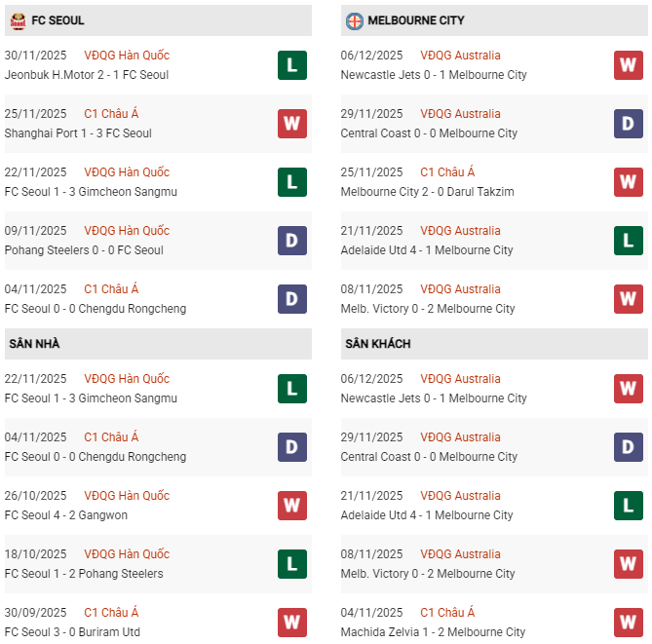Select the W badge for Darul Takzim match

coord(628,182)
